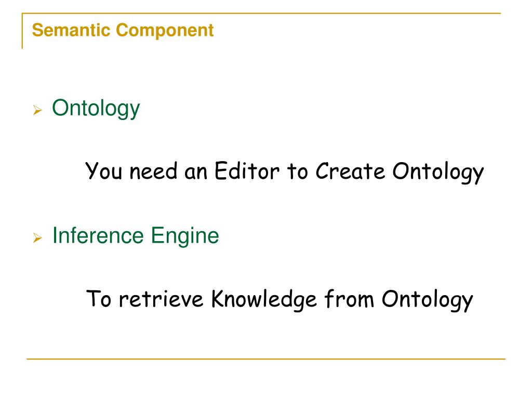Click Ontology at the end of the Knowledge sentence

(x=427, y=300)
